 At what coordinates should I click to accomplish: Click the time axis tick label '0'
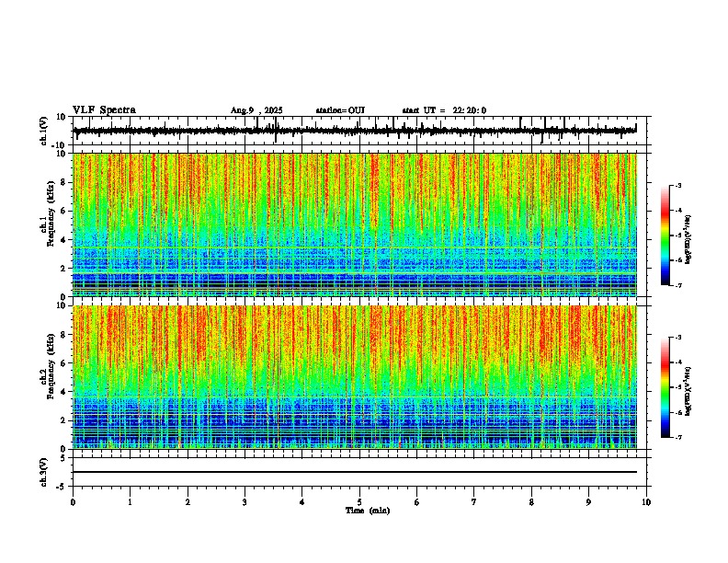[73, 502]
